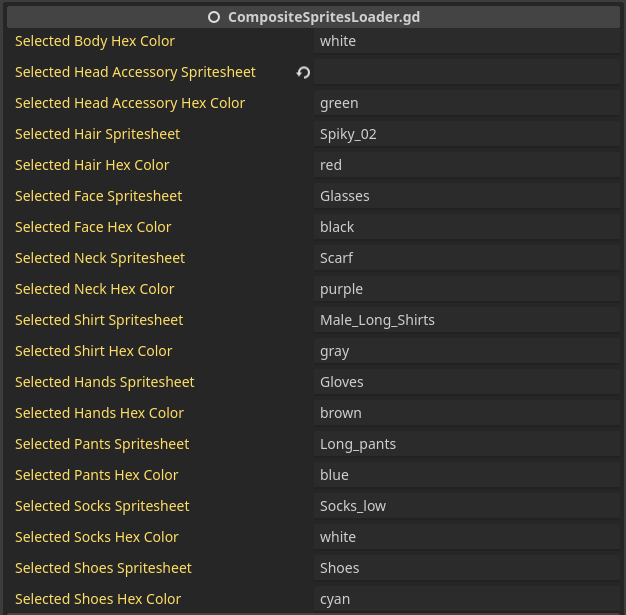The height and width of the screenshot is (615, 626).
Task: Edit Face Hex Color field 'black'
Action: tap(467, 227)
